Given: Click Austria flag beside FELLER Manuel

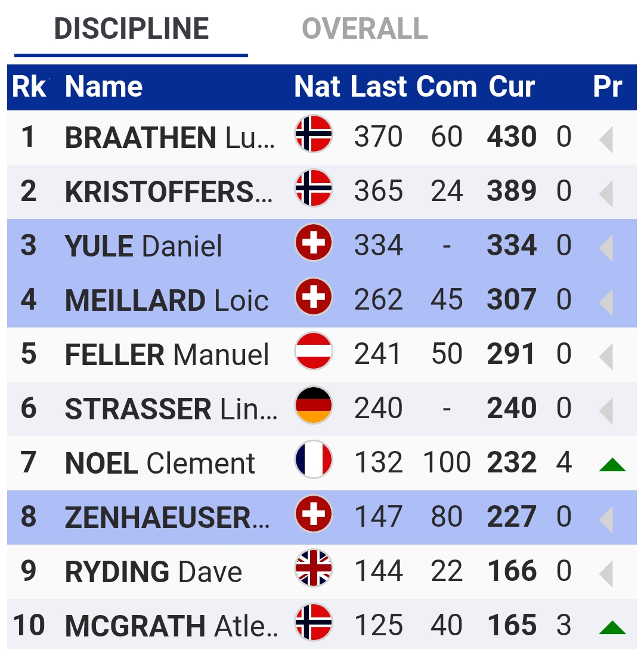Looking at the screenshot, I should pyautogui.click(x=313, y=351).
